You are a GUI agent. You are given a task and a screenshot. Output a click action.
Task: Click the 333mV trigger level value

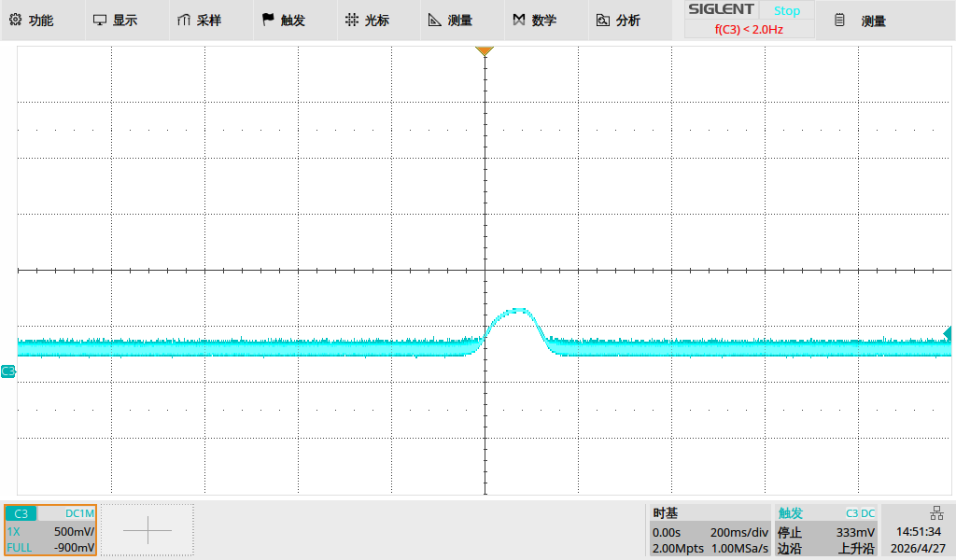point(855,532)
